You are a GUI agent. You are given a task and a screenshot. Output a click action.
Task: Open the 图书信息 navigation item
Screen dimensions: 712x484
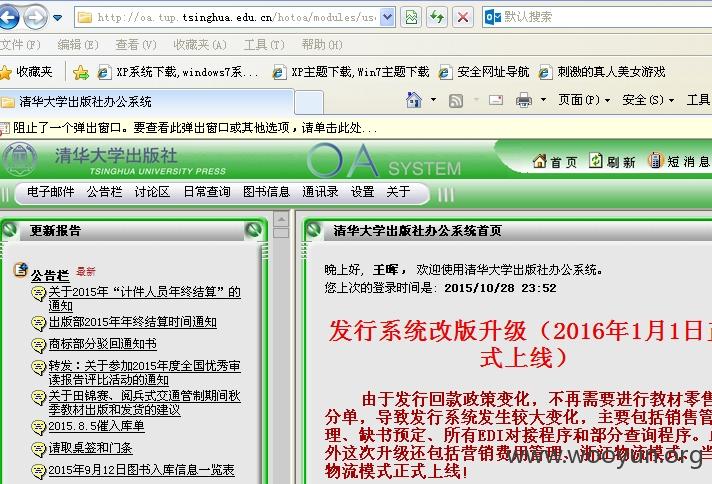[x=266, y=192]
